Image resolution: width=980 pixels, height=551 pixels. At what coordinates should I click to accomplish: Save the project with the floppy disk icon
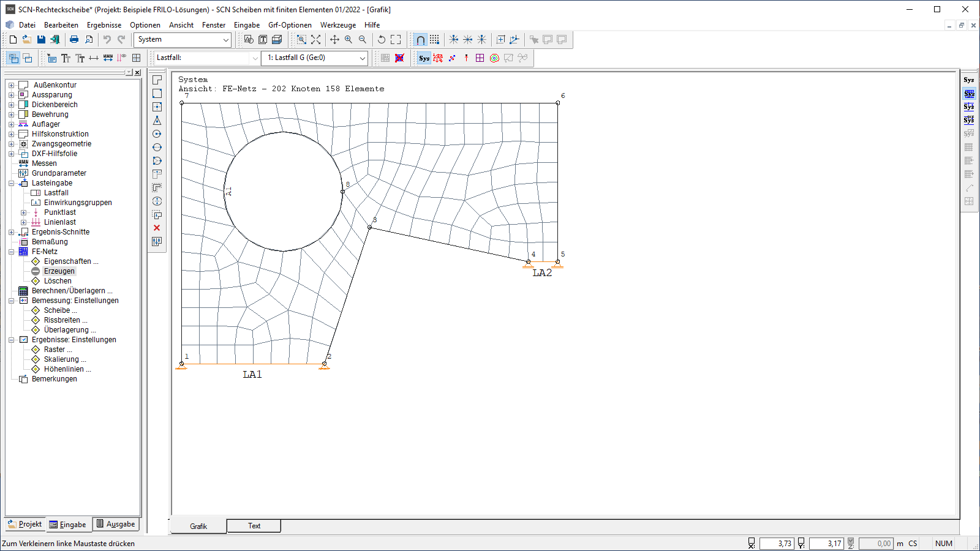[41, 39]
